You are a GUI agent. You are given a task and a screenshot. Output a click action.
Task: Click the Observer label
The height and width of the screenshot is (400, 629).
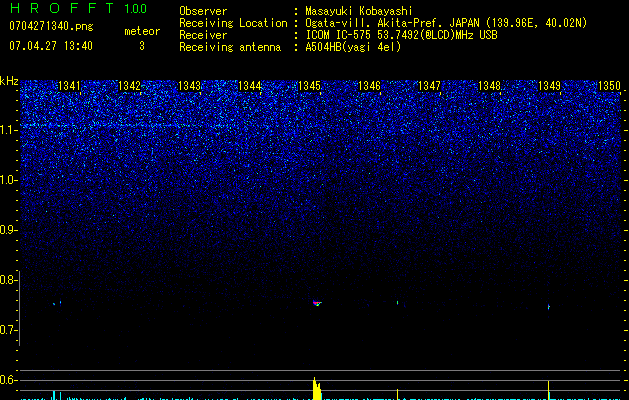point(203,11)
